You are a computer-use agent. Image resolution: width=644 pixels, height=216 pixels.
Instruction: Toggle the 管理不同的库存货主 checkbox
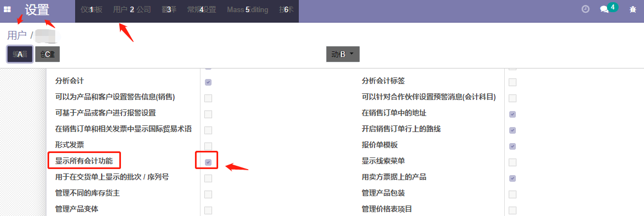pos(208,194)
